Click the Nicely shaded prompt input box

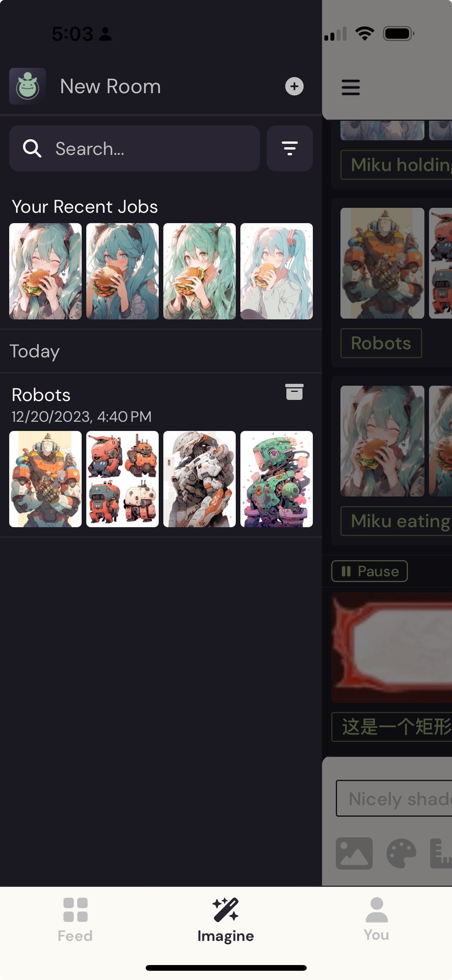(x=394, y=799)
